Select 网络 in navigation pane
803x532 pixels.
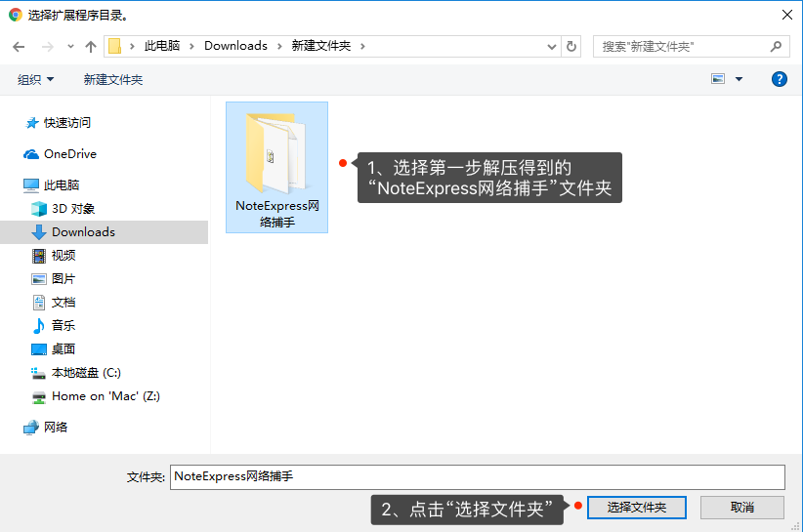coord(46,428)
